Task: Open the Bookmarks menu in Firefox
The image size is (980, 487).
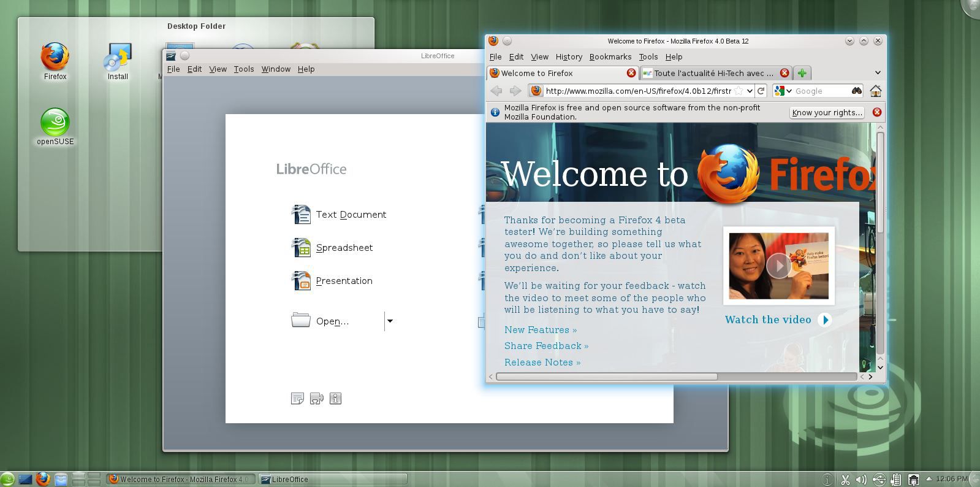Action: click(610, 57)
